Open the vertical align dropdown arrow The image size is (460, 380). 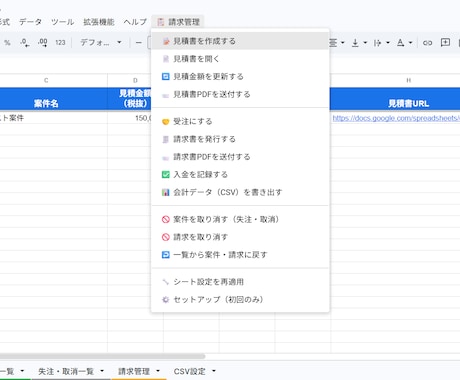click(x=365, y=43)
